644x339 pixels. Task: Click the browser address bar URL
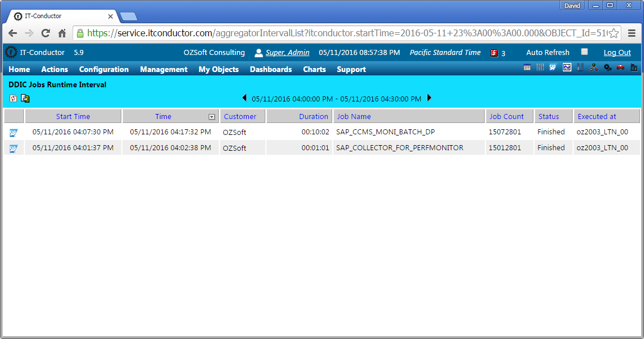tap(346, 33)
